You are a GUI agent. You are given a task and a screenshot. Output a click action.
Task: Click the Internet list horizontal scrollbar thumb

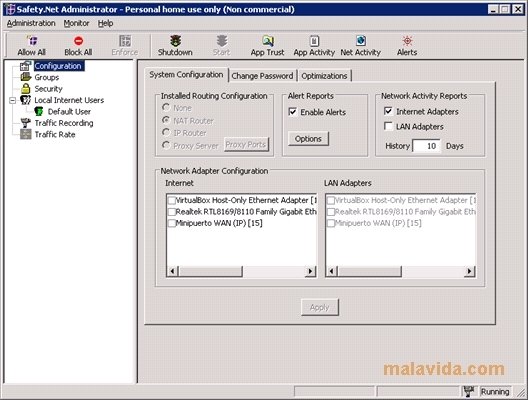210,271
